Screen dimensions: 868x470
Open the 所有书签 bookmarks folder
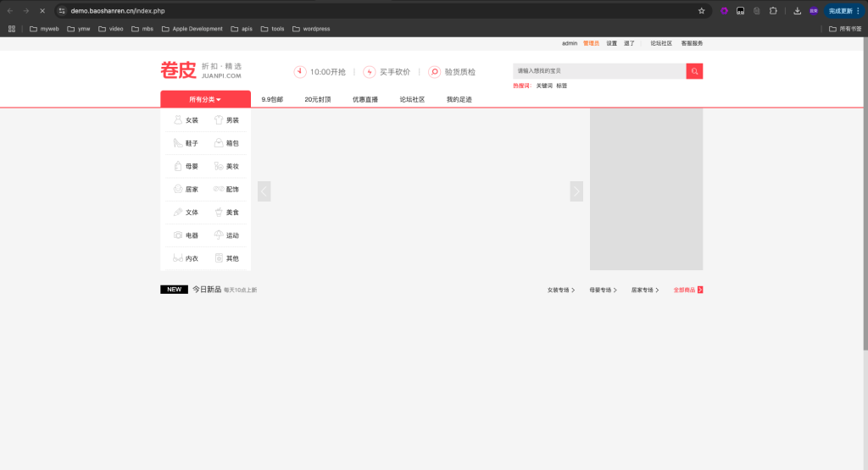[845, 29]
